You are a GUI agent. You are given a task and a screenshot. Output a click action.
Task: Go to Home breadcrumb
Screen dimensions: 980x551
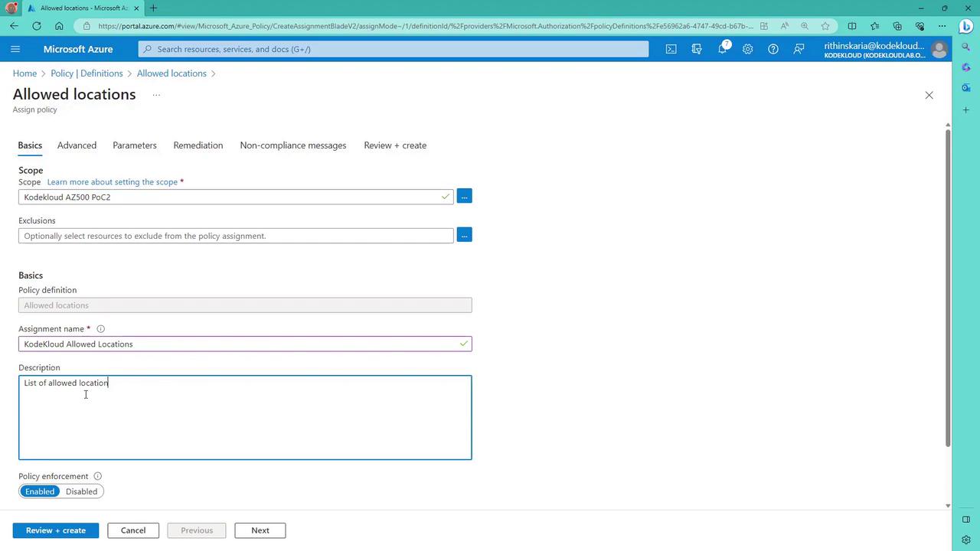point(24,73)
